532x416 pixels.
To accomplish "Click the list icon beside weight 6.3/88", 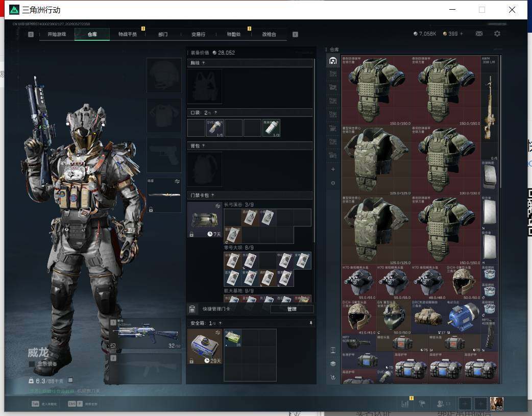I will pyautogui.click(x=70, y=380).
